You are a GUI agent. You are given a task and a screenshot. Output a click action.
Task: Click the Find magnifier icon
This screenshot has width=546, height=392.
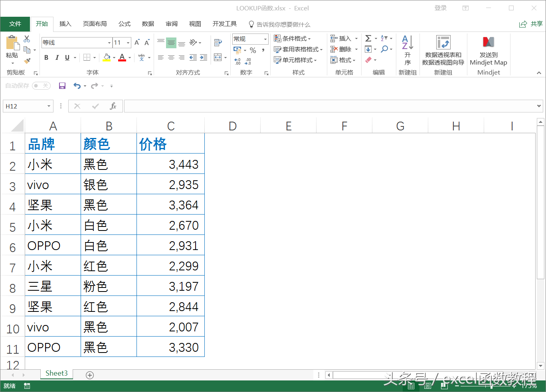click(x=384, y=49)
